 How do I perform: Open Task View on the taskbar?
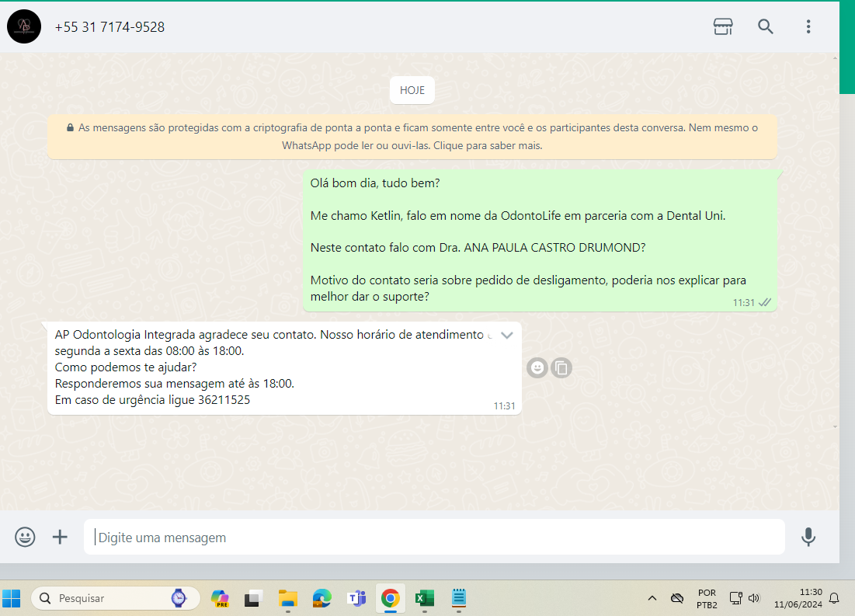pos(254,599)
